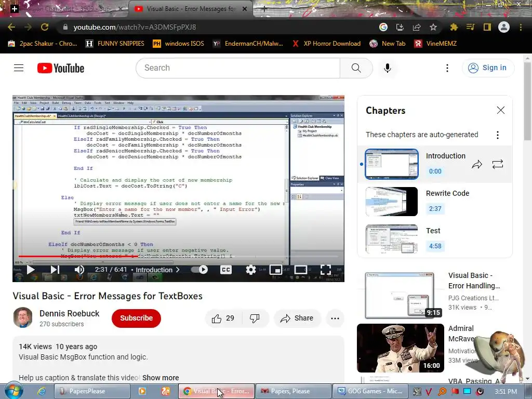The height and width of the screenshot is (399, 532).
Task: Expand the Introduction chapter label in player
Action: tap(158, 270)
